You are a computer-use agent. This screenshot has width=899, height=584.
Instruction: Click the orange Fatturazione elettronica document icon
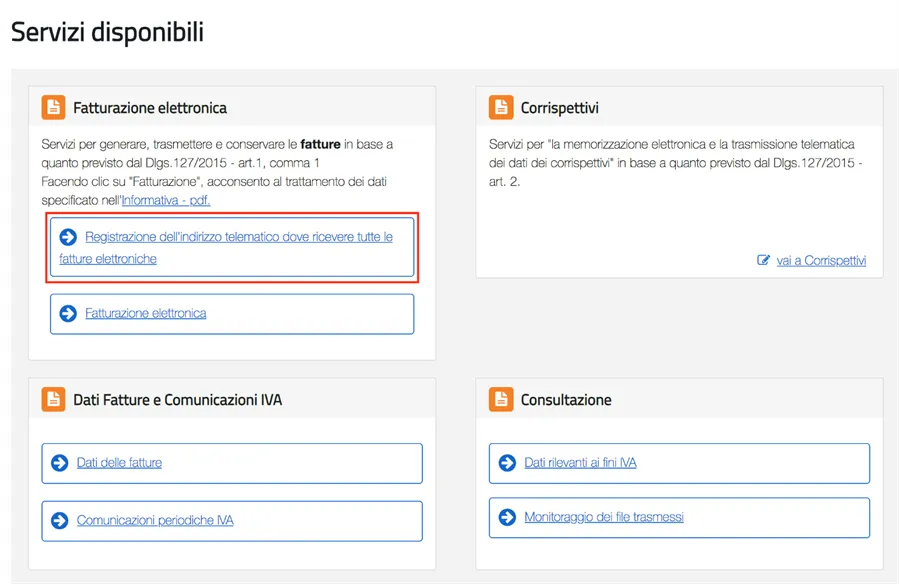[x=53, y=107]
